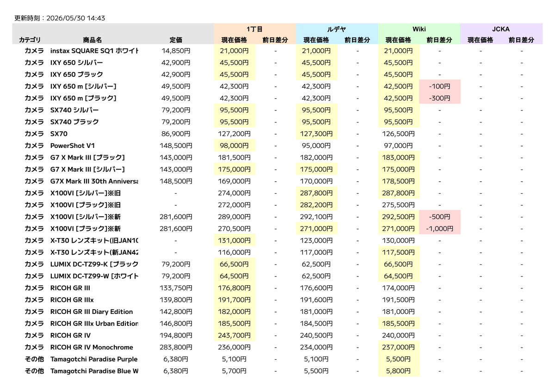Click the -500円 difference cell
The image size is (555, 392).
pos(439,216)
